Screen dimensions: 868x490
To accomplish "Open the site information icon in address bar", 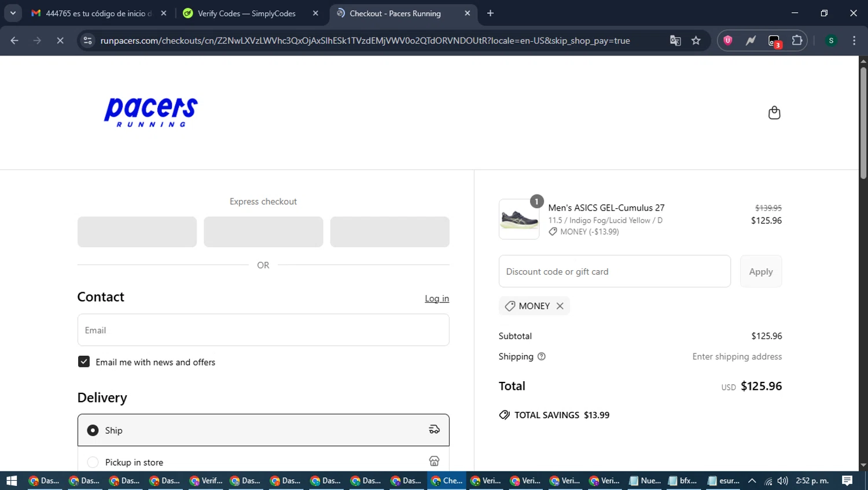I will (x=88, y=40).
